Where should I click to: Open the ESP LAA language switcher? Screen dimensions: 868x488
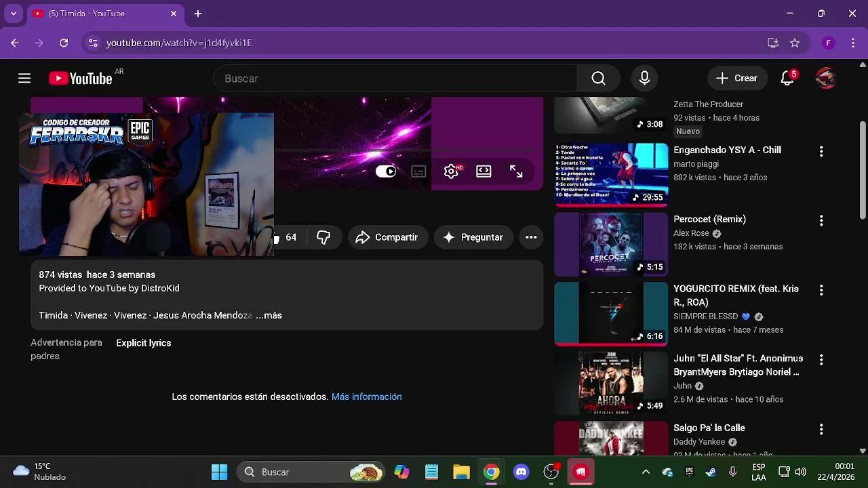[x=759, y=472]
